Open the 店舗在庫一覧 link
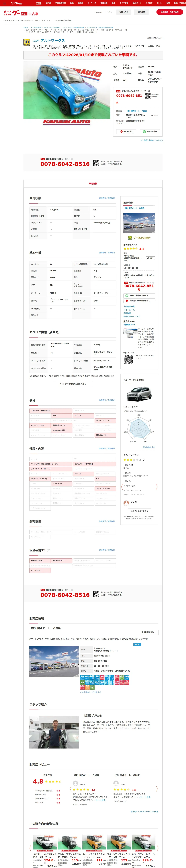The width and height of the screenshot is (186, 868). point(129,307)
